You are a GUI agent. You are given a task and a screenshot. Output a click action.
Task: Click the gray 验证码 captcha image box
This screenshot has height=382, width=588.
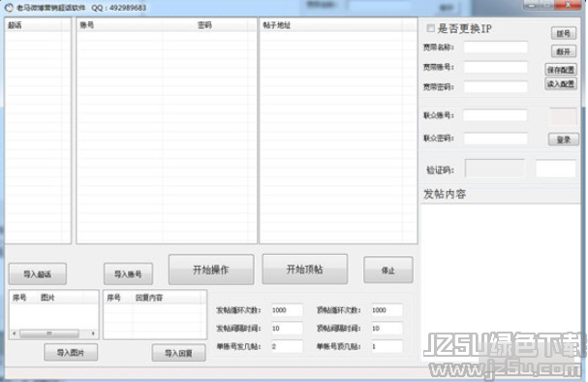pyautogui.click(x=495, y=168)
